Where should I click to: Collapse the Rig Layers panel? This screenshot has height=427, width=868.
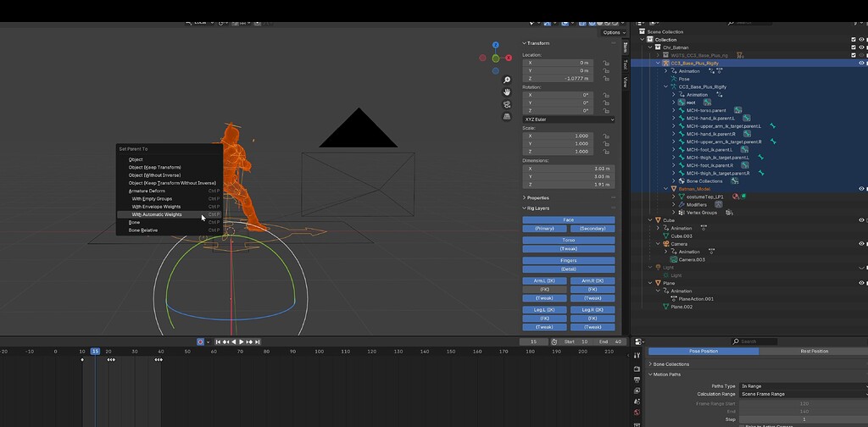(x=524, y=208)
